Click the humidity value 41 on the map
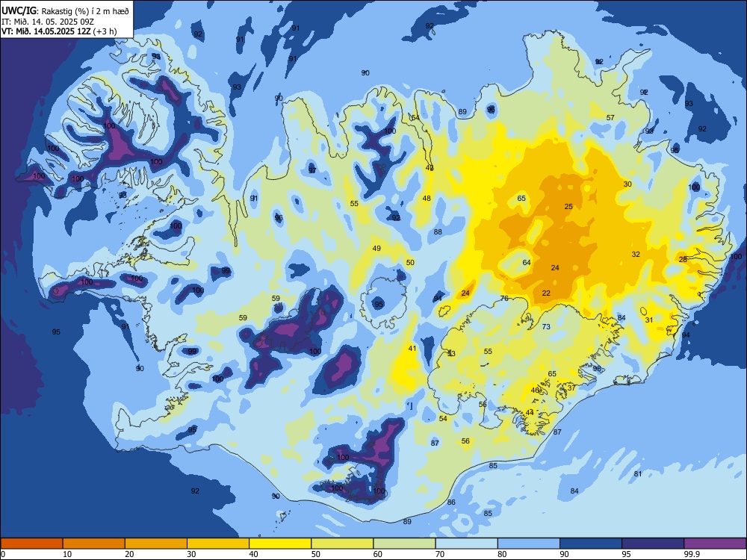 [412, 348]
